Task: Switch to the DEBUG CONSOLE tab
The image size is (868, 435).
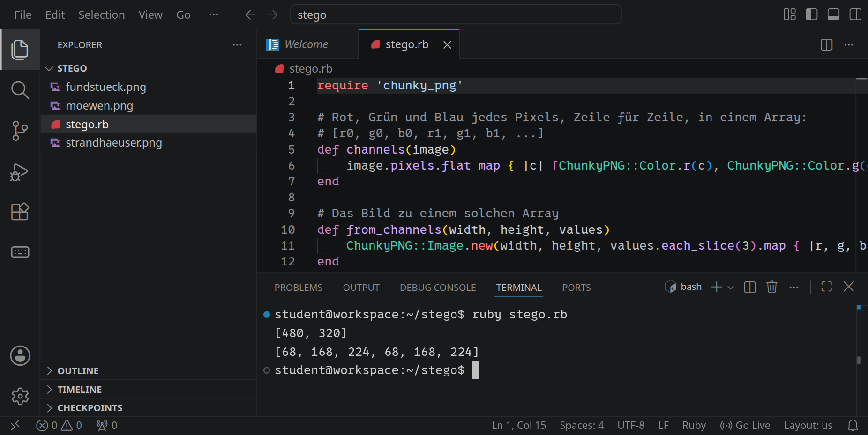Action: (x=438, y=288)
